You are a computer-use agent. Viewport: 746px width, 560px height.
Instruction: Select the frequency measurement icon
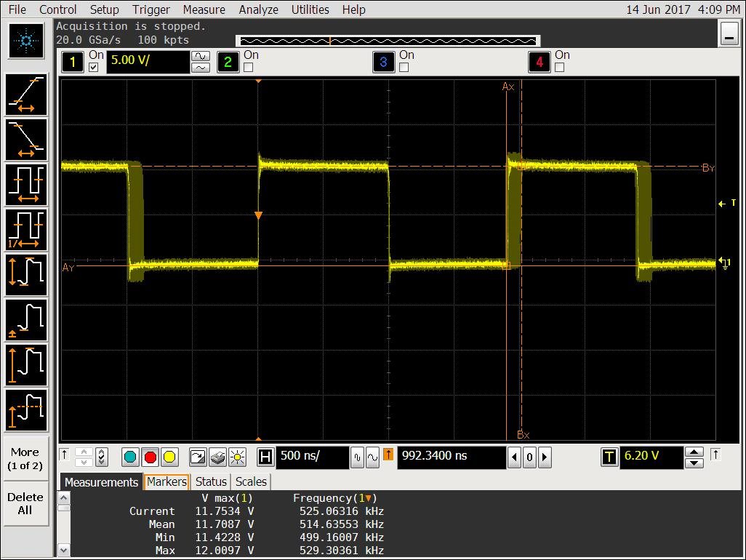pos(27,230)
